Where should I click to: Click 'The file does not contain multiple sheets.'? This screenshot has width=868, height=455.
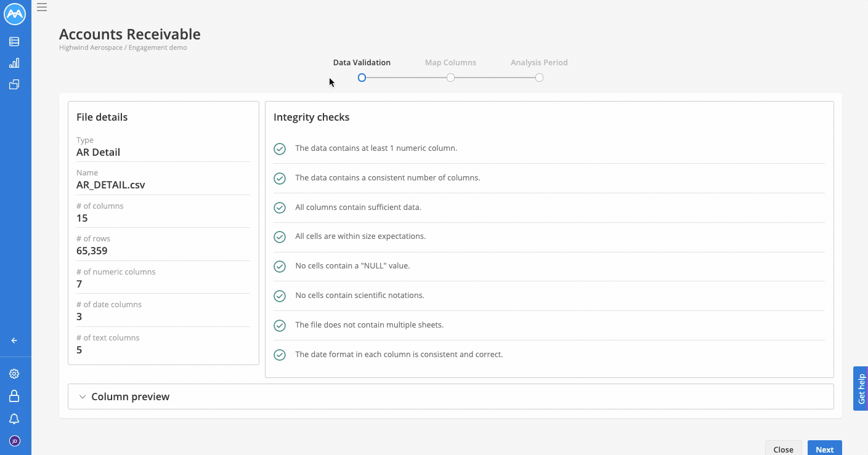(x=369, y=324)
